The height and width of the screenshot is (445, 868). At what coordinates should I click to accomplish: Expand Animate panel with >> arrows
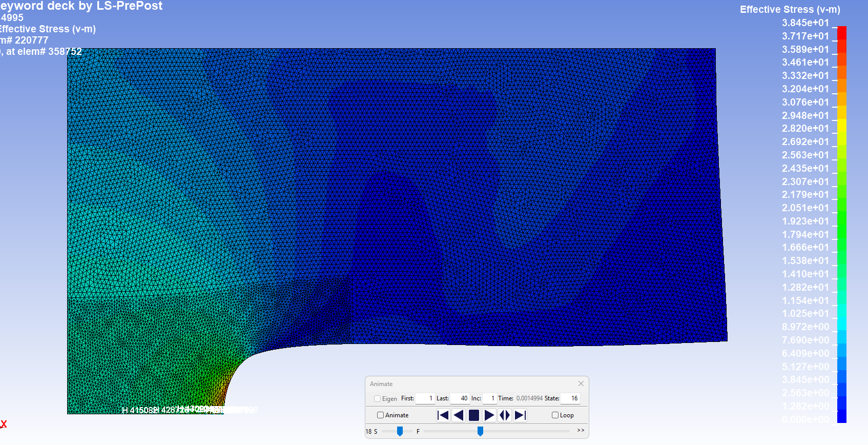[581, 431]
